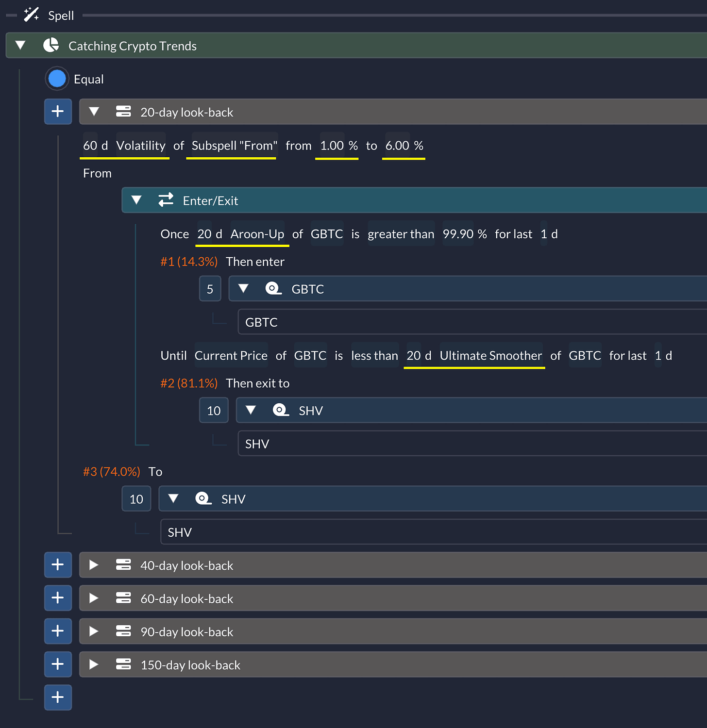Screen dimensions: 707x728
Task: Edit weight 10 of SHV group under To
Action: pos(136,499)
